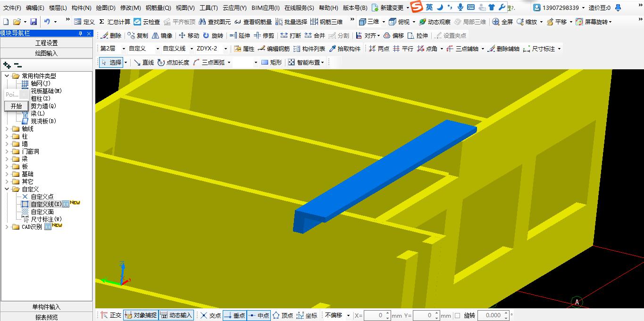Click the 复制 (copy) tool

click(x=138, y=35)
